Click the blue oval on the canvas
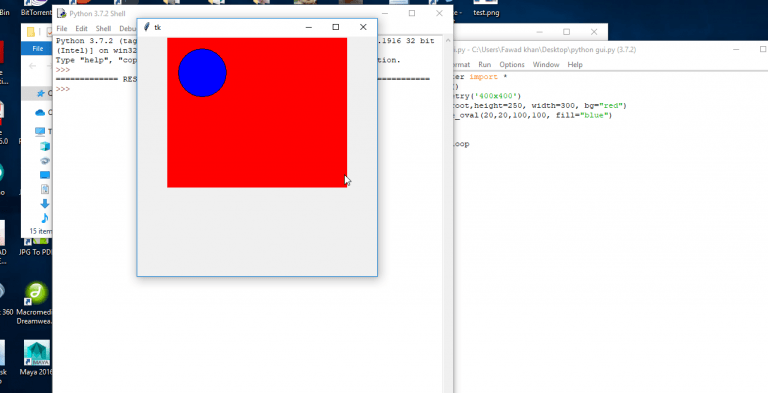 [202, 73]
